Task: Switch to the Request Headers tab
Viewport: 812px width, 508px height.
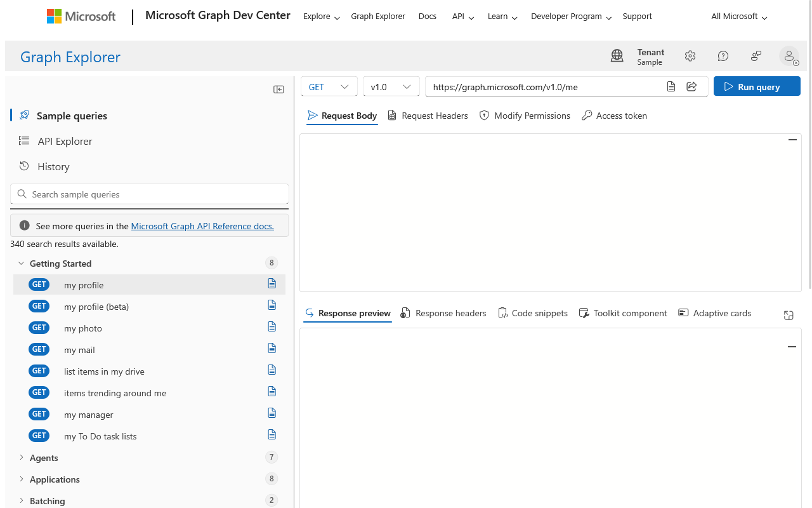Action: [x=428, y=116]
